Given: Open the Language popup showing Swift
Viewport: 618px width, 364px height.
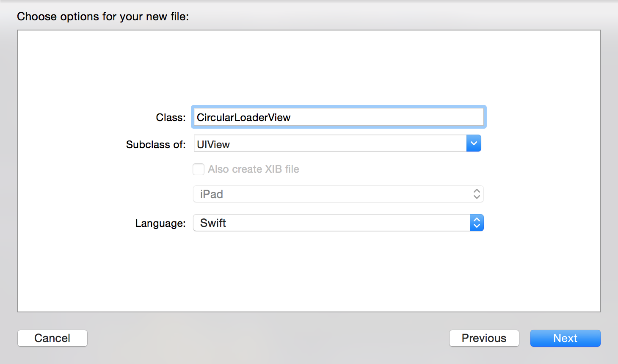Looking at the screenshot, I should 330,223.
